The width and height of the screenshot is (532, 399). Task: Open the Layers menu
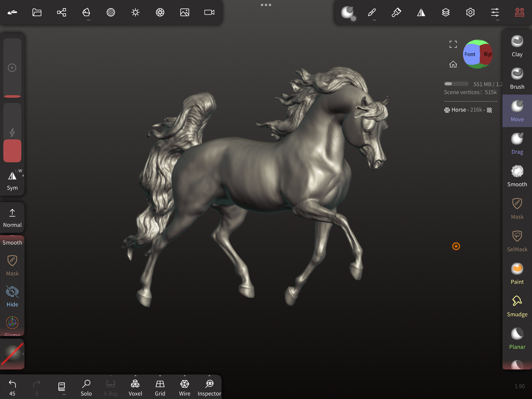tap(445, 13)
